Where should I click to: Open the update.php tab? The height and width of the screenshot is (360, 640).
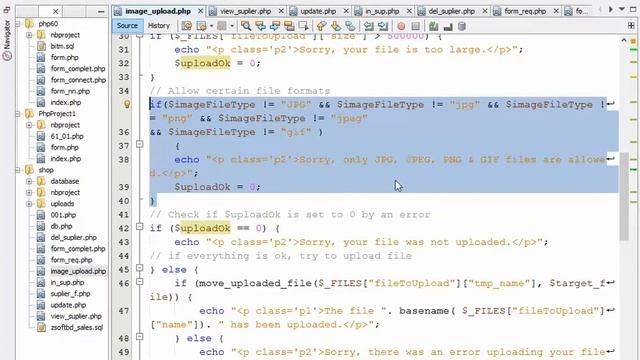coord(318,11)
